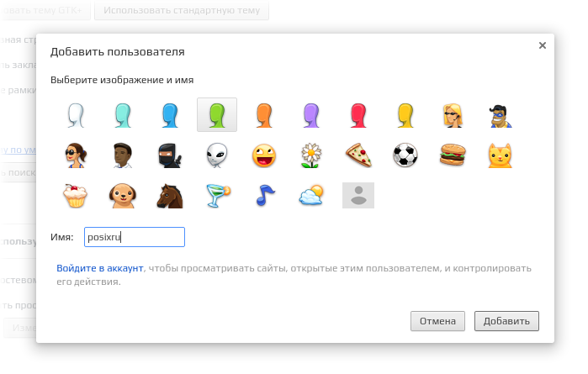Confirm with the 'Добавить' button

506,321
